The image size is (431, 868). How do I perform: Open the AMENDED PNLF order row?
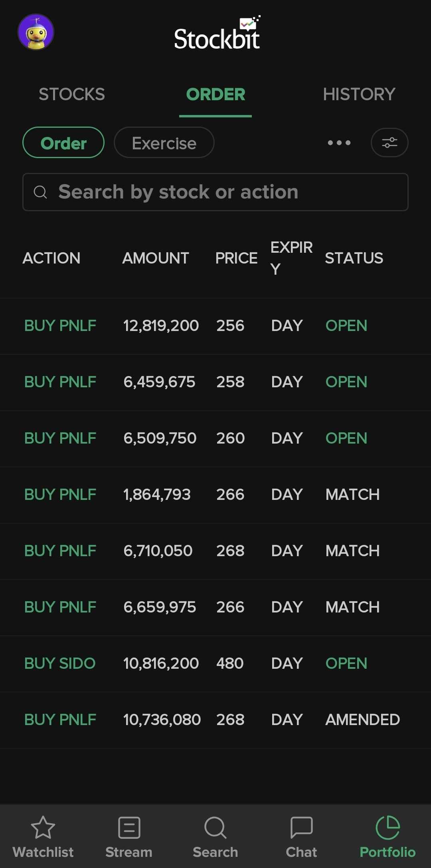tap(215, 720)
